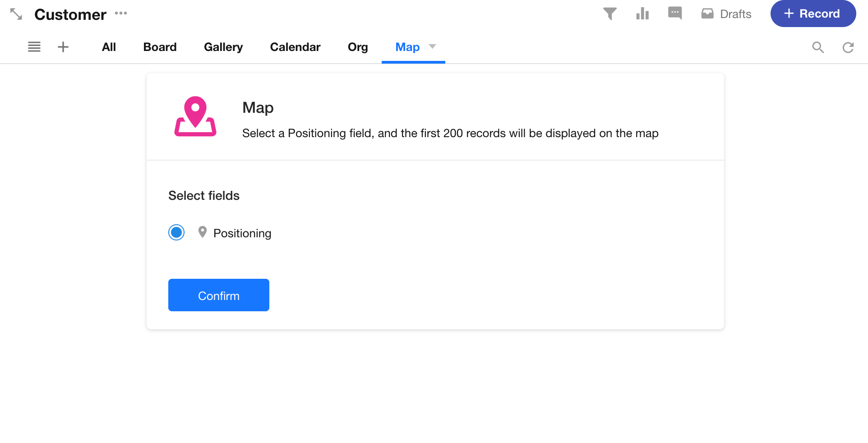Click the Record button to add
The height and width of the screenshot is (443, 868).
(x=813, y=14)
